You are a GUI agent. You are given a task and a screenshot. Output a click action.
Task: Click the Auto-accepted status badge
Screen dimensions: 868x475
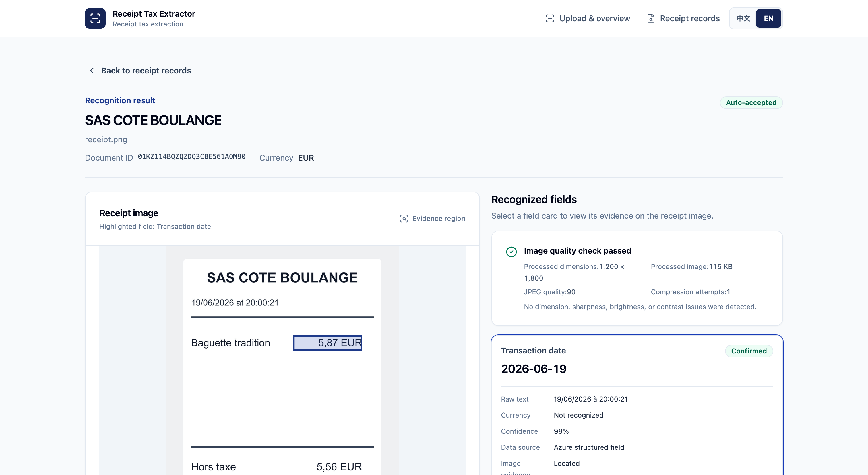pyautogui.click(x=751, y=102)
